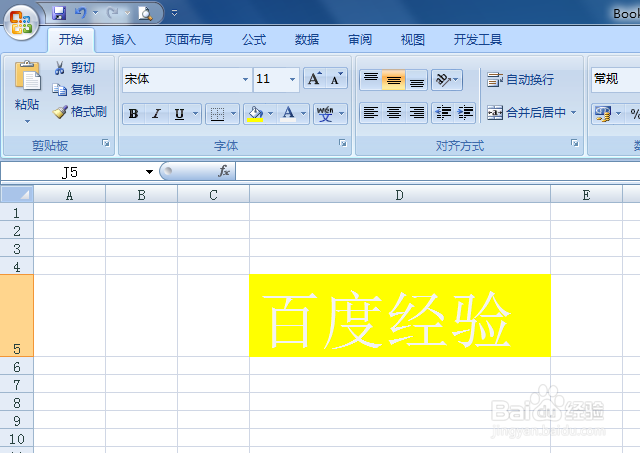This screenshot has height=453, width=640.
Task: Select the 开发工具 tab
Action: pyautogui.click(x=478, y=40)
